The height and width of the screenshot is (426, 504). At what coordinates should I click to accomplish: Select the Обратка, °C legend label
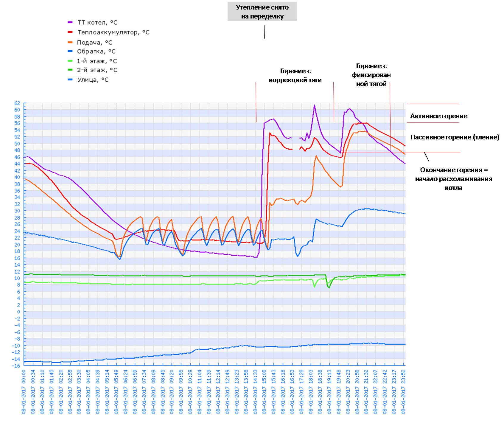pos(96,51)
